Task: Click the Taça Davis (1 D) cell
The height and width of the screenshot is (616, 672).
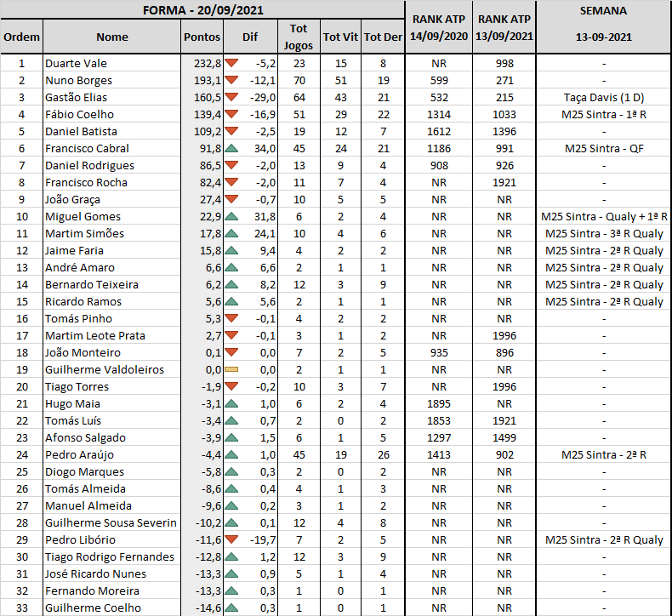Action: (603, 97)
